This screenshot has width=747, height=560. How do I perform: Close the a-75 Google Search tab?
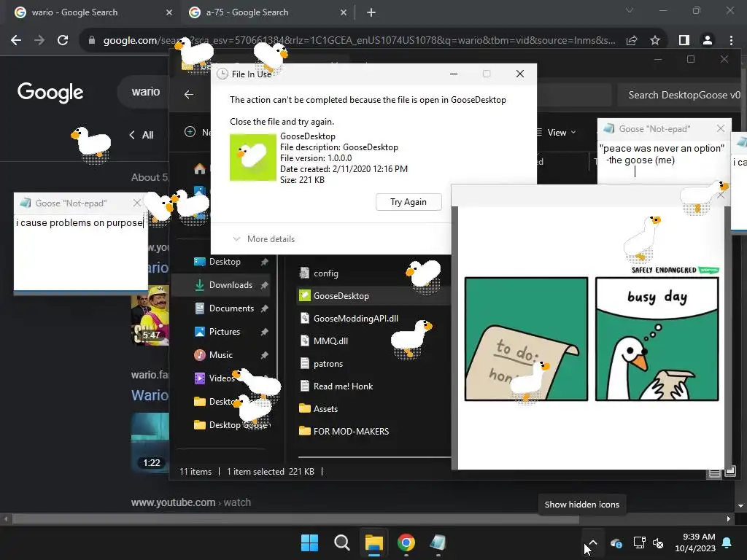click(x=344, y=12)
